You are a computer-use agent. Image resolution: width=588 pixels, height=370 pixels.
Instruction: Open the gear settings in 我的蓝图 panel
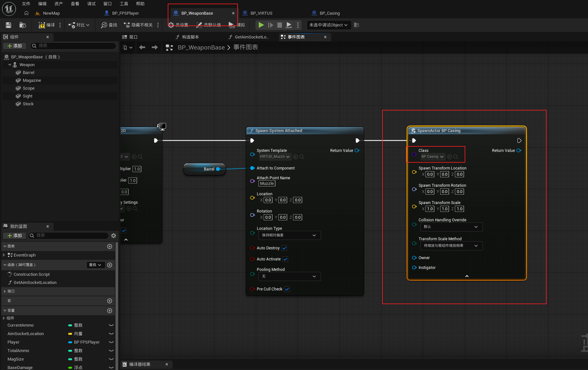(x=114, y=236)
